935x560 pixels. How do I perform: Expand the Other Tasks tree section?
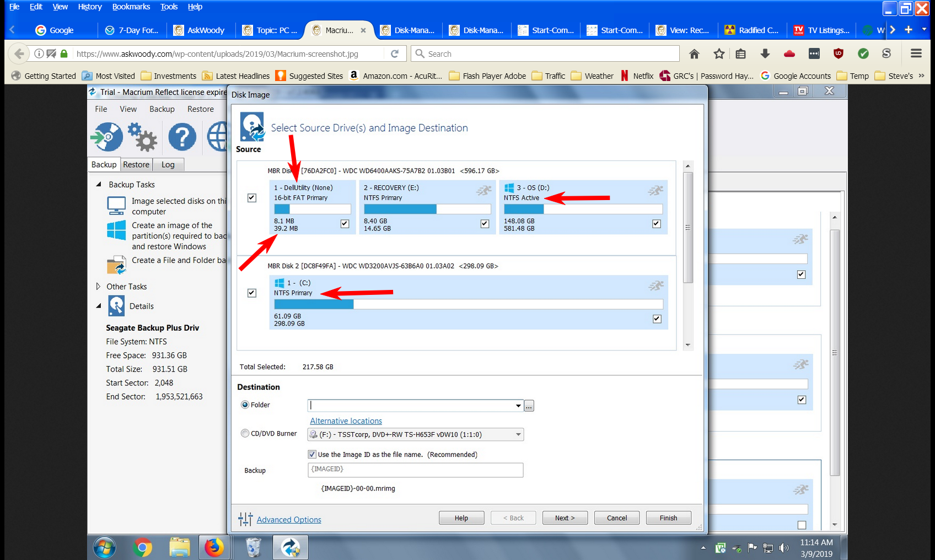(98, 287)
